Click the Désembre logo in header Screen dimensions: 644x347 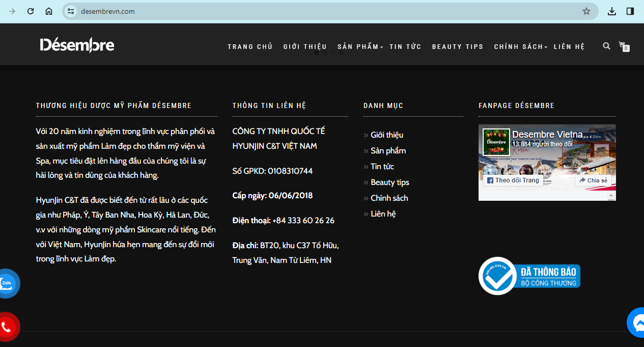(77, 45)
